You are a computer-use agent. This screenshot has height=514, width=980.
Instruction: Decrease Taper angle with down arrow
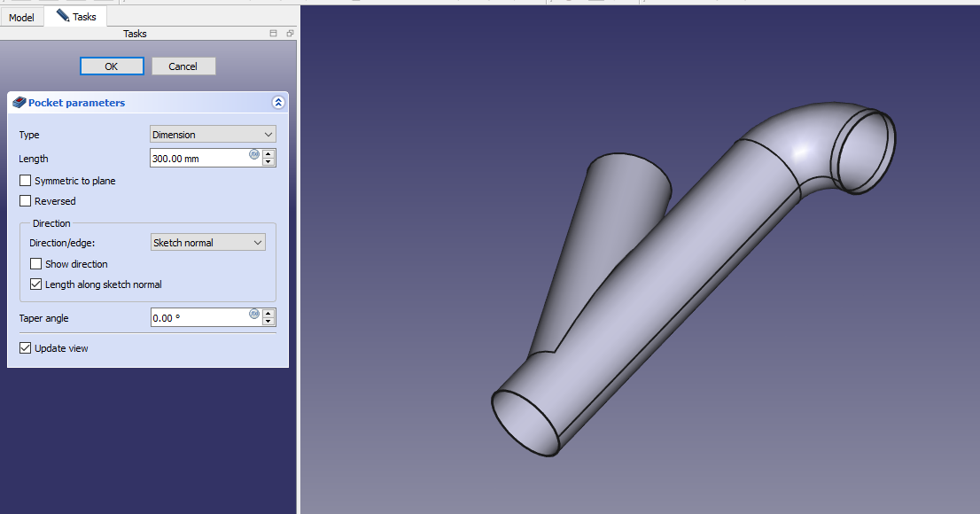pyautogui.click(x=268, y=322)
